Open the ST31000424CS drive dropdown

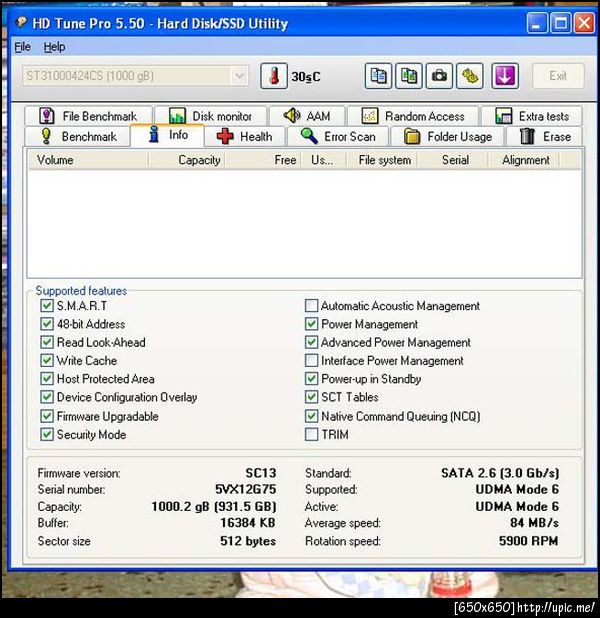click(136, 75)
